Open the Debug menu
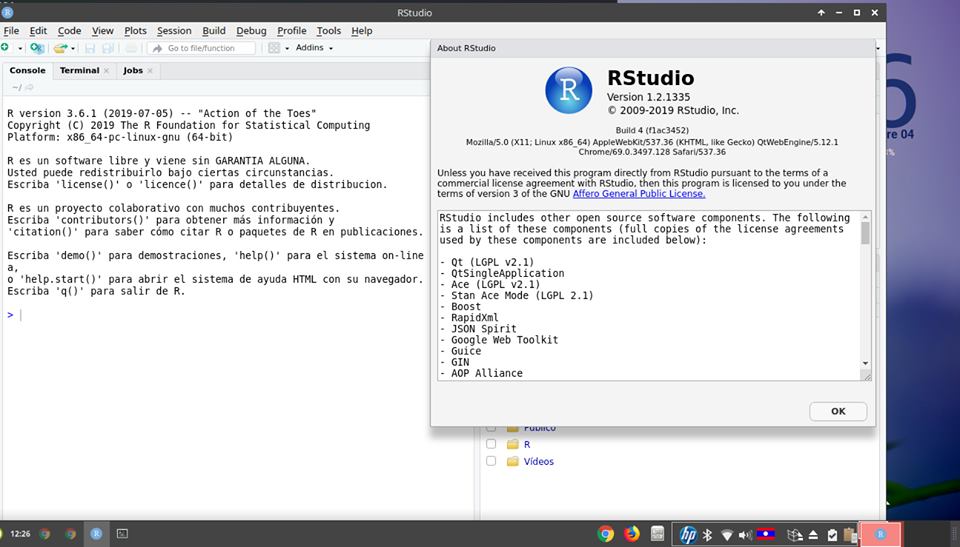The width and height of the screenshot is (960, 547). (251, 31)
